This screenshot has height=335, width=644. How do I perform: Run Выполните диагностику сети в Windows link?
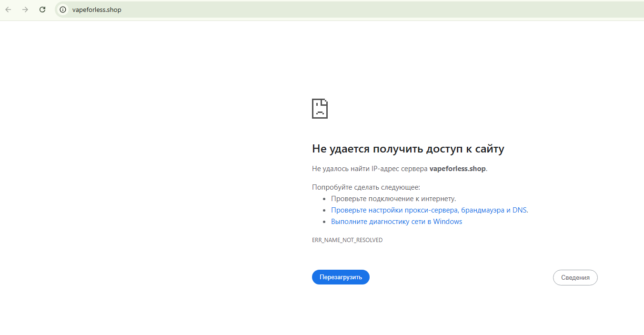click(x=396, y=222)
